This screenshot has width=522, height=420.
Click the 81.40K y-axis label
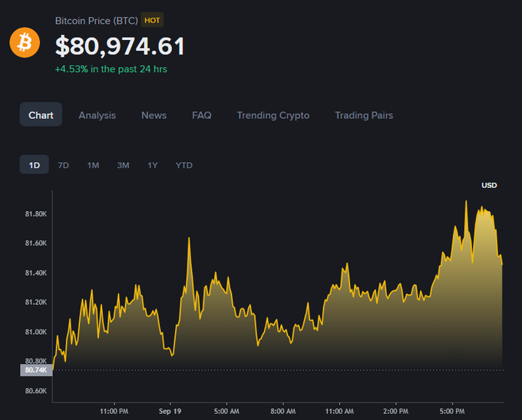36,273
